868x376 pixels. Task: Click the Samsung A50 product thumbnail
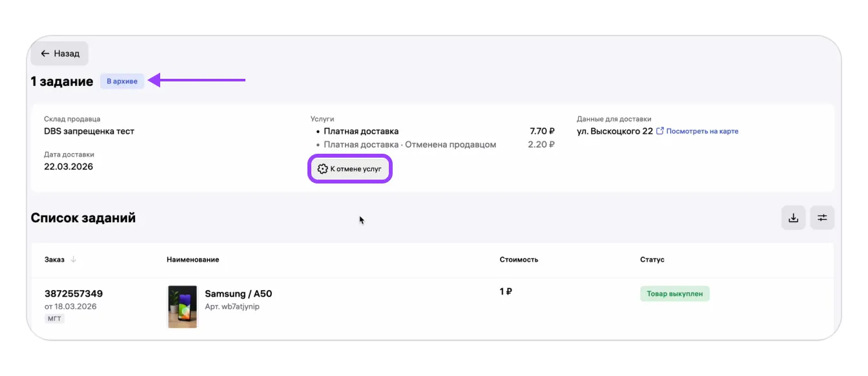[x=182, y=307]
